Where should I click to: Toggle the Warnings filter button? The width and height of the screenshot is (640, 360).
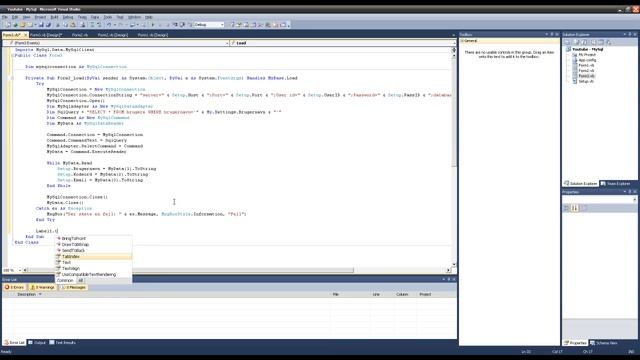pyautogui.click(x=42, y=287)
